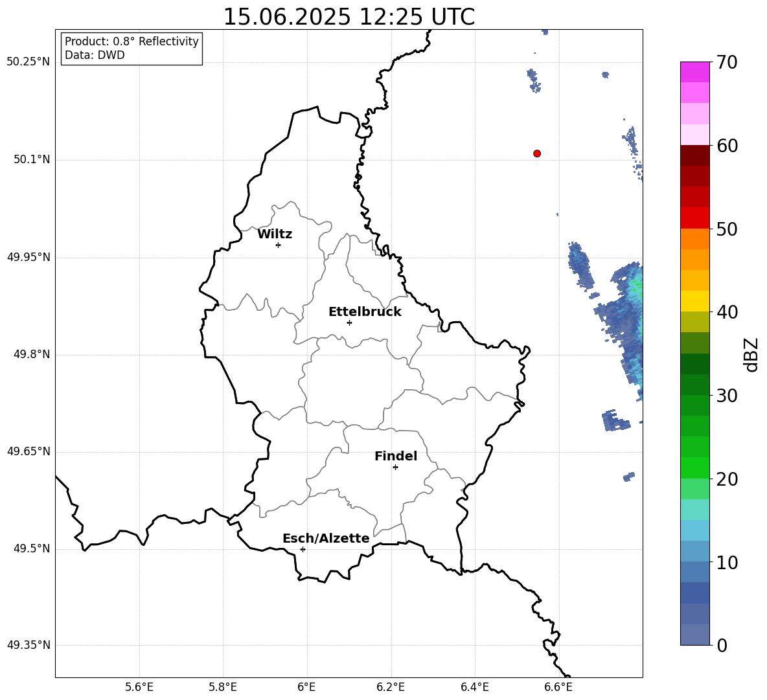Image resolution: width=767 pixels, height=700 pixels.
Task: Click the 5.8°E longitude label
Action: pos(223,688)
